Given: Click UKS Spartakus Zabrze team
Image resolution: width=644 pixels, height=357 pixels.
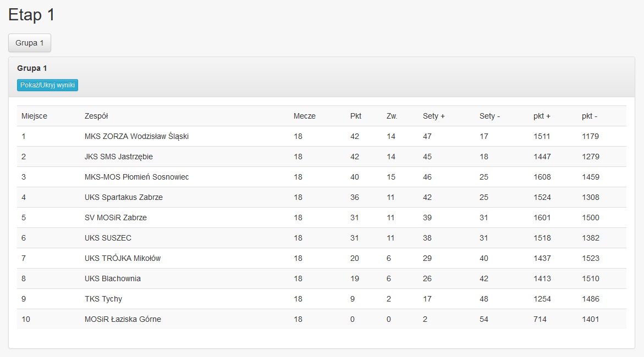Looking at the screenshot, I should pyautogui.click(x=124, y=197).
